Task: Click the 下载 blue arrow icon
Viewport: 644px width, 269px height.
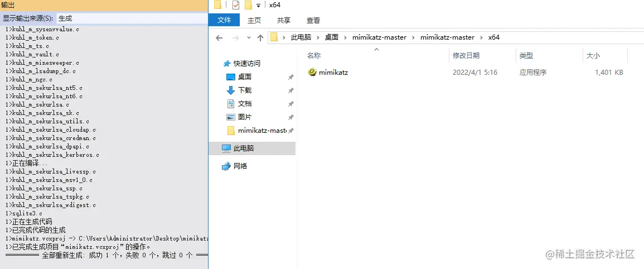Action: [x=231, y=90]
